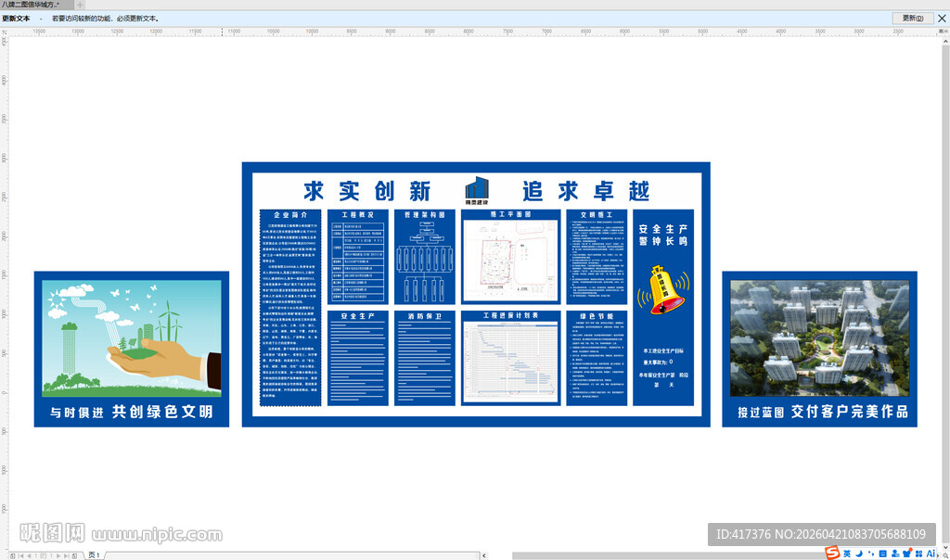Add page before using left page icon

(x=13, y=555)
